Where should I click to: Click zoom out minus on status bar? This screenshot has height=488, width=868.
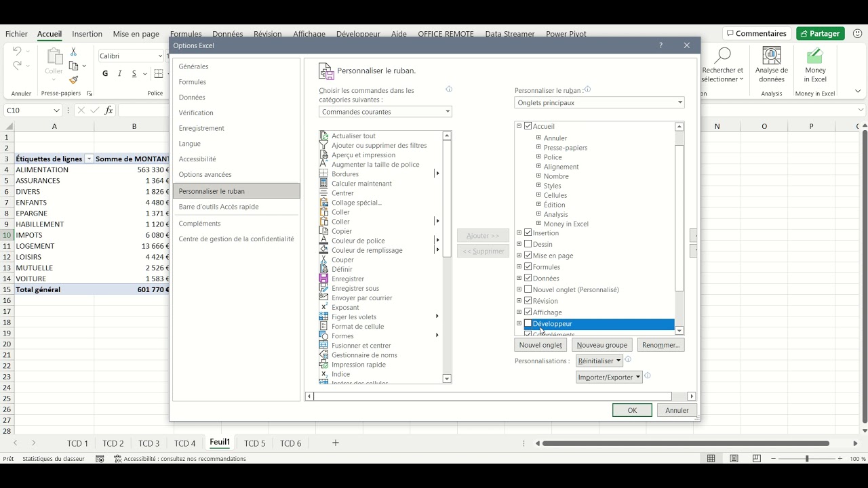click(x=773, y=459)
